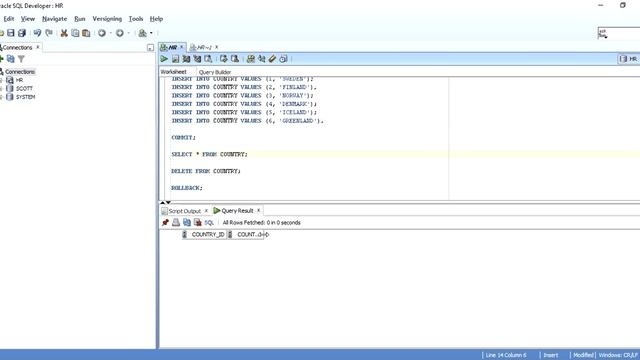The height and width of the screenshot is (360, 640).
Task: Close the Connections panel tab
Action: click(x=38, y=47)
